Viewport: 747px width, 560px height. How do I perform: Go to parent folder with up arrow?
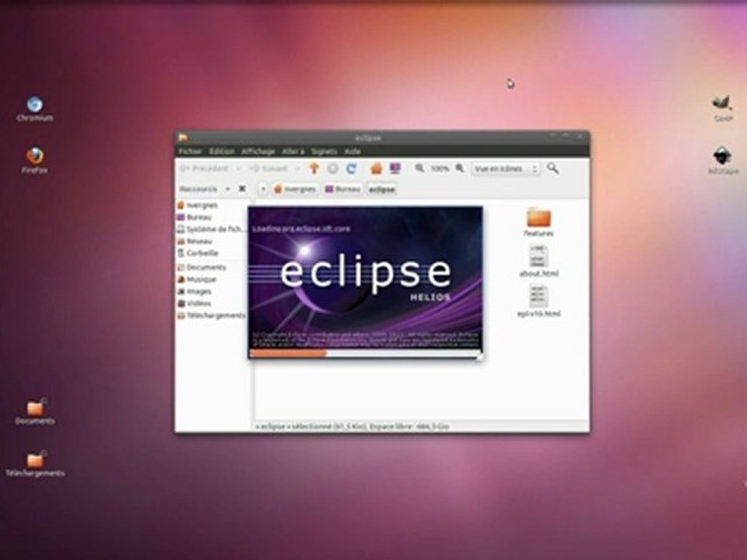[314, 168]
